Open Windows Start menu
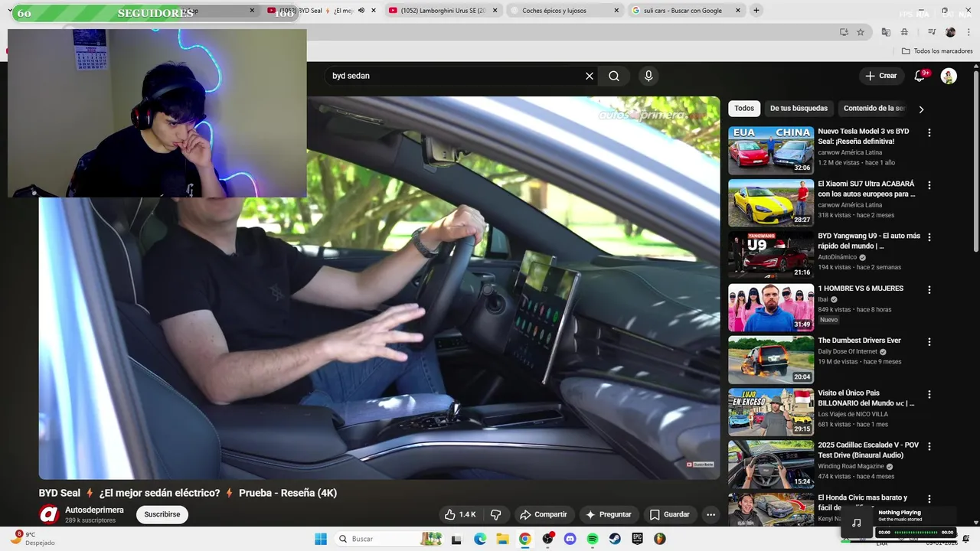This screenshot has height=551, width=980. 321,539
